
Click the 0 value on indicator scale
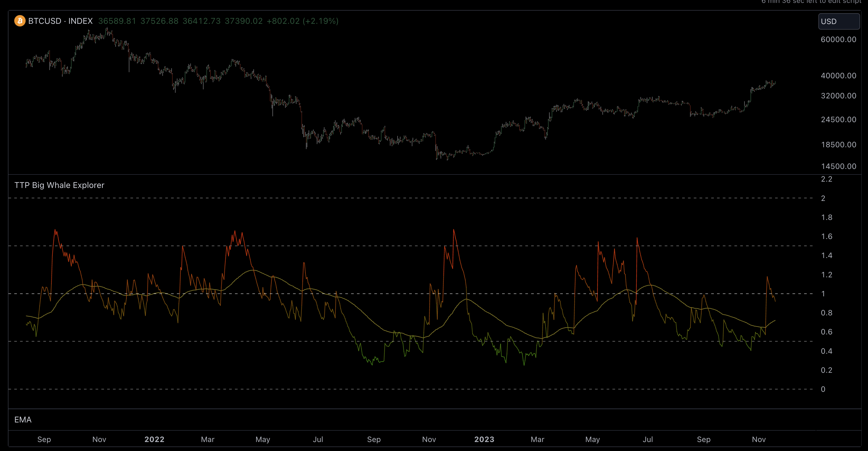click(x=823, y=389)
